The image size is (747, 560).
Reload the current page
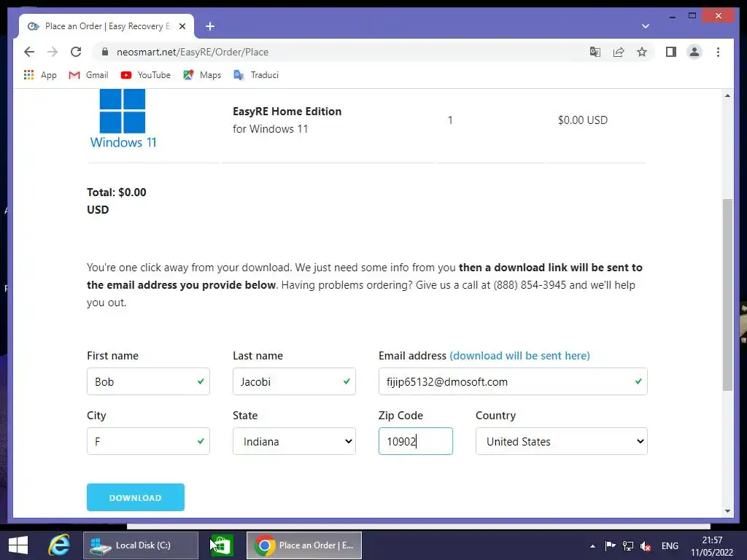[x=76, y=52]
